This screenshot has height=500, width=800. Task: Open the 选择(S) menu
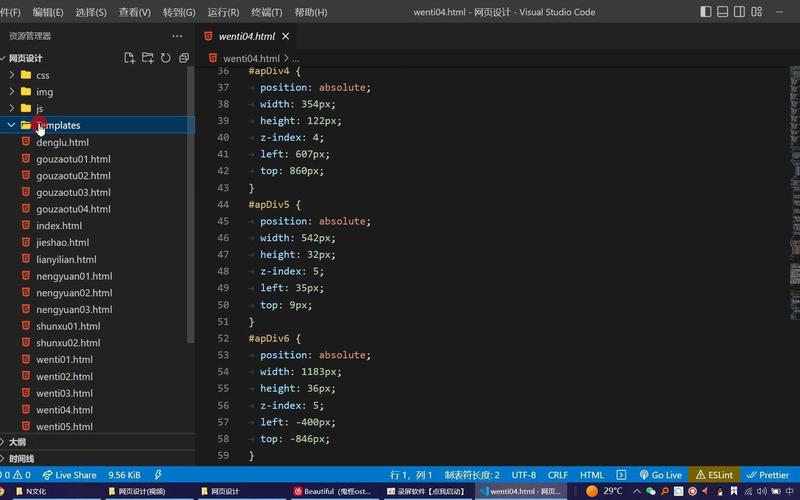pos(91,12)
